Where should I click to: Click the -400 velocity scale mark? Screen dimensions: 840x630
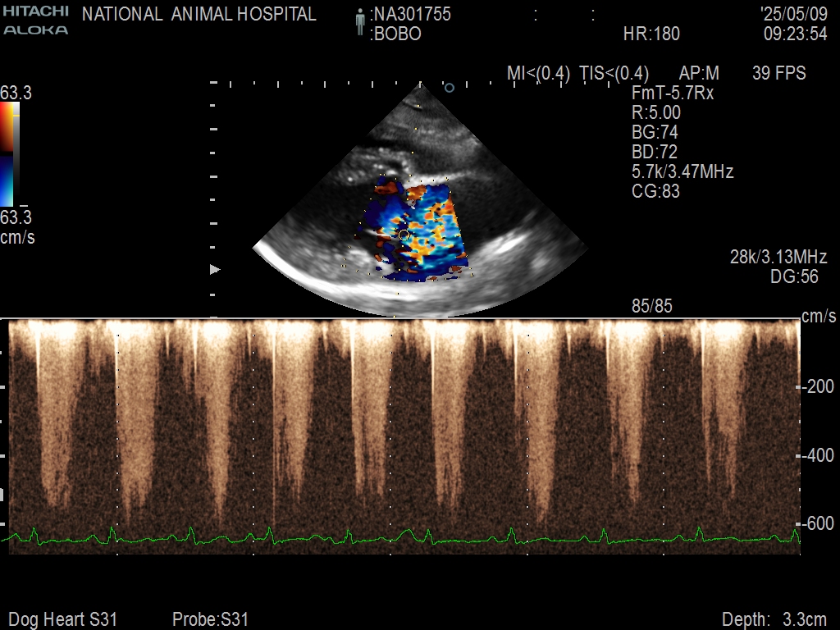click(817, 455)
